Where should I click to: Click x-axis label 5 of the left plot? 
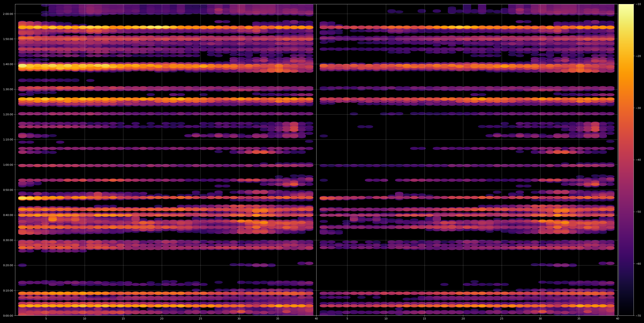click(x=46, y=319)
